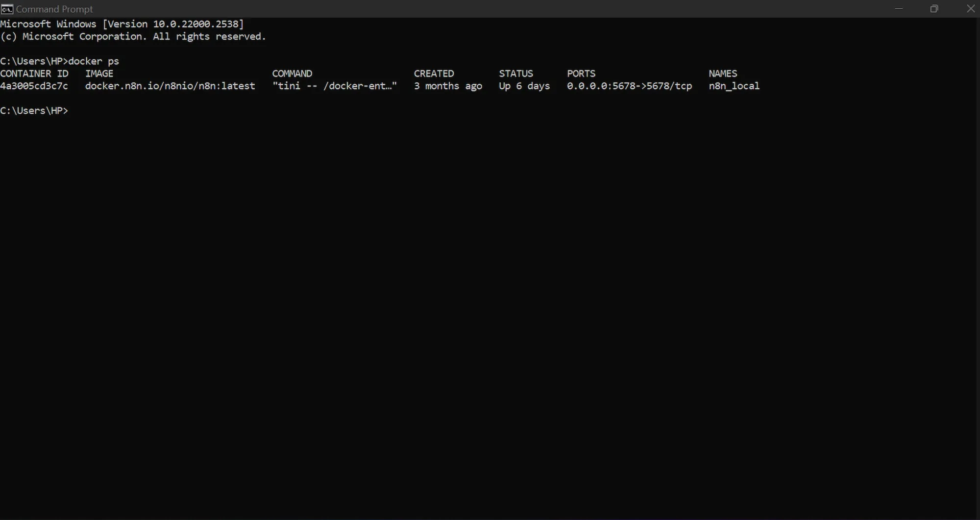Click image name docker.n8n.io/n8nio/n8n:latest
The height and width of the screenshot is (520, 980).
coord(170,86)
